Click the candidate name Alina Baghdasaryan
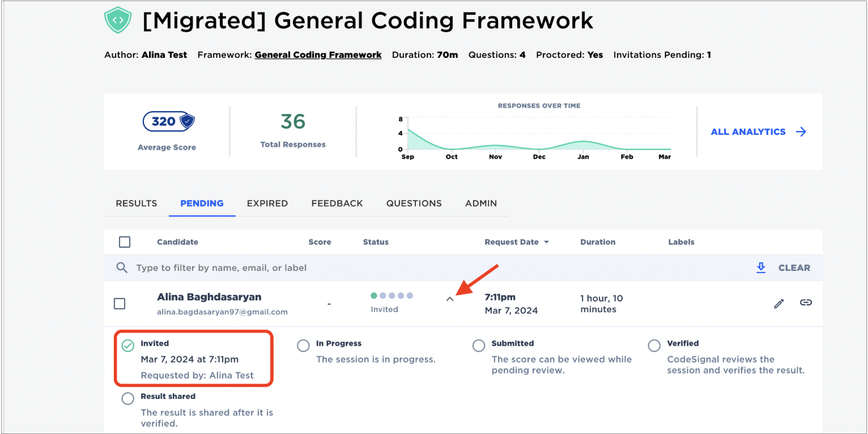The image size is (868, 434). (209, 297)
